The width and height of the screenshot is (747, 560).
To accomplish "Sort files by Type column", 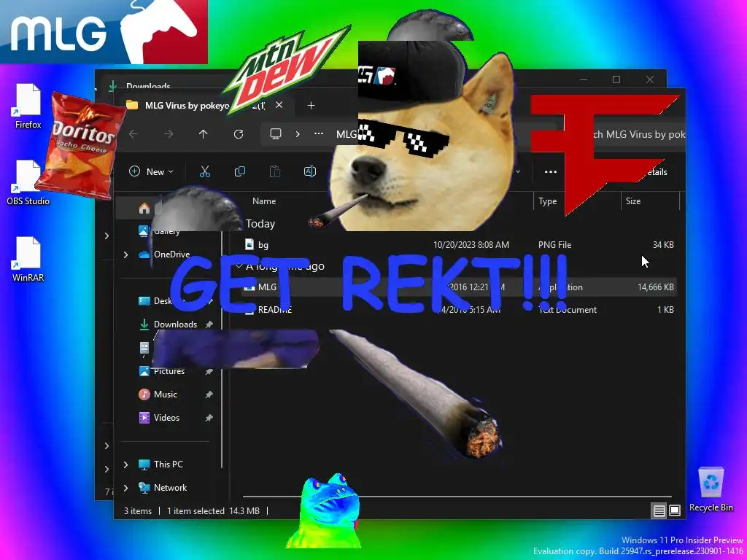I will click(x=547, y=201).
